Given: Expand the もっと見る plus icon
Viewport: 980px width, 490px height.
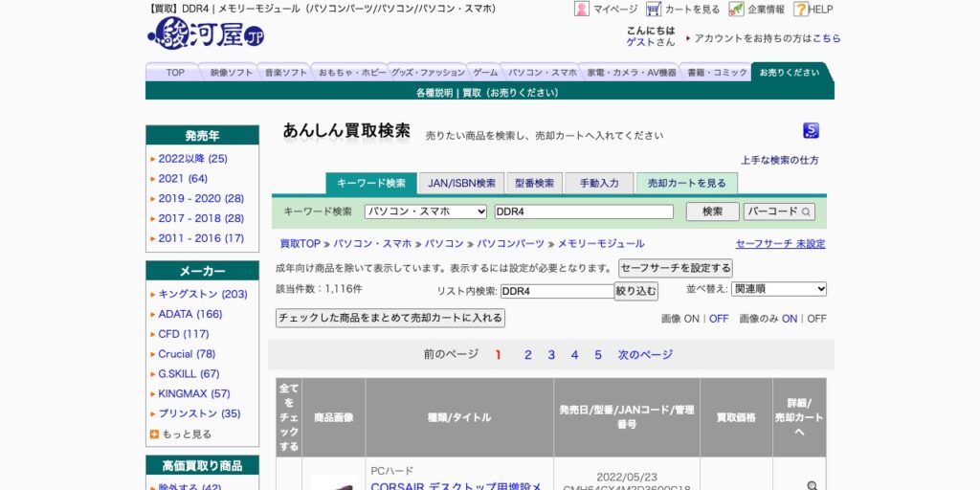Looking at the screenshot, I should pyautogui.click(x=154, y=434).
